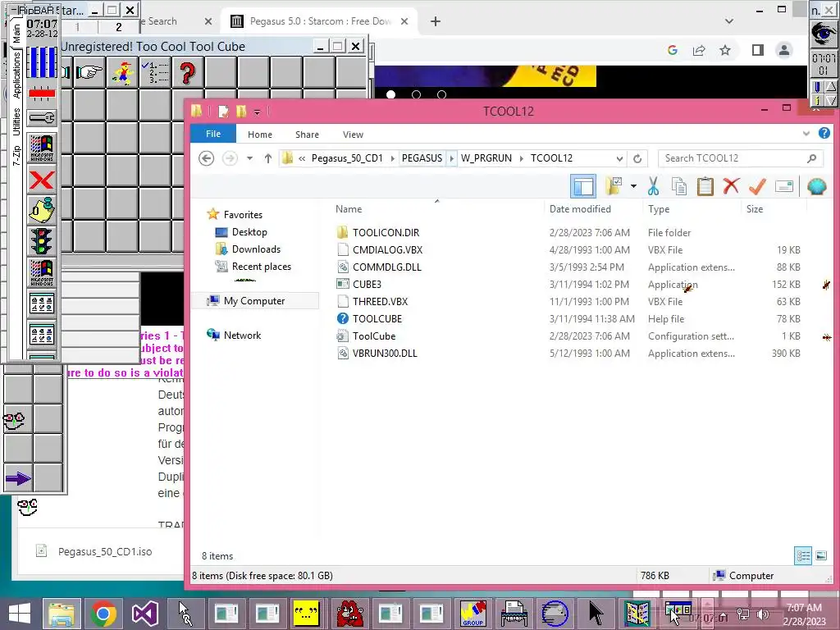Select the Applications tab in RipBAR
The width and height of the screenshot is (840, 630).
[16, 75]
